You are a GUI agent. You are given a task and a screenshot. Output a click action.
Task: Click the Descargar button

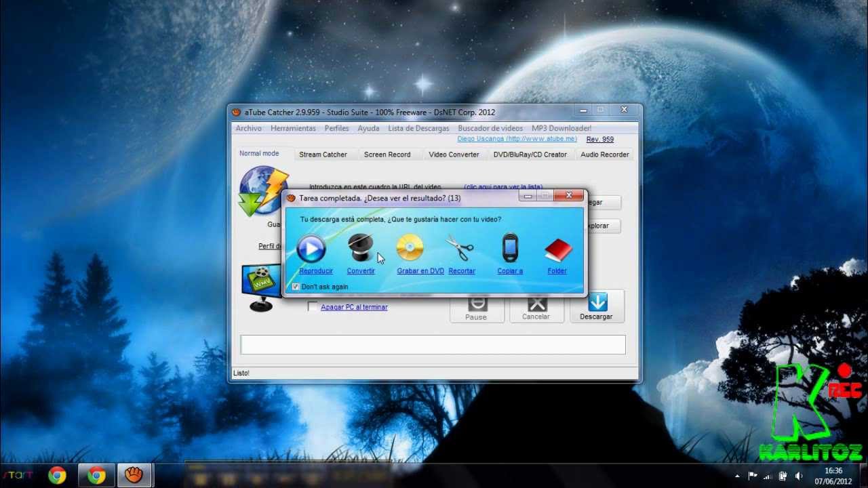click(x=597, y=306)
